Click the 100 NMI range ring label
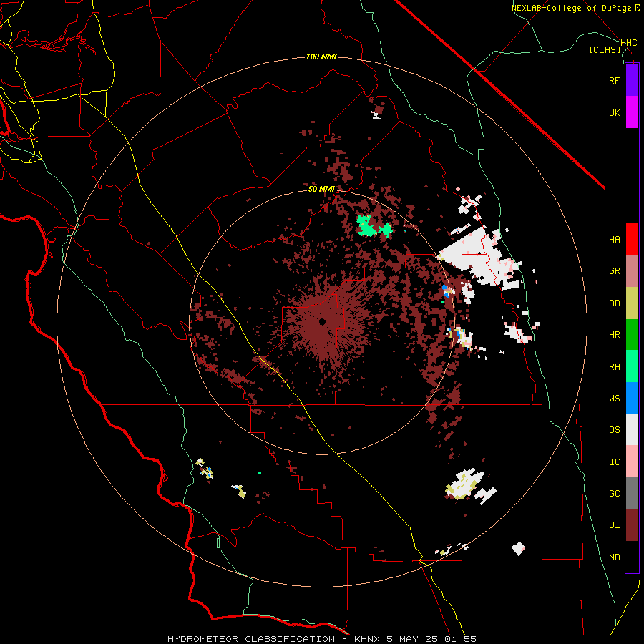The width and height of the screenshot is (644, 644). pos(321,57)
